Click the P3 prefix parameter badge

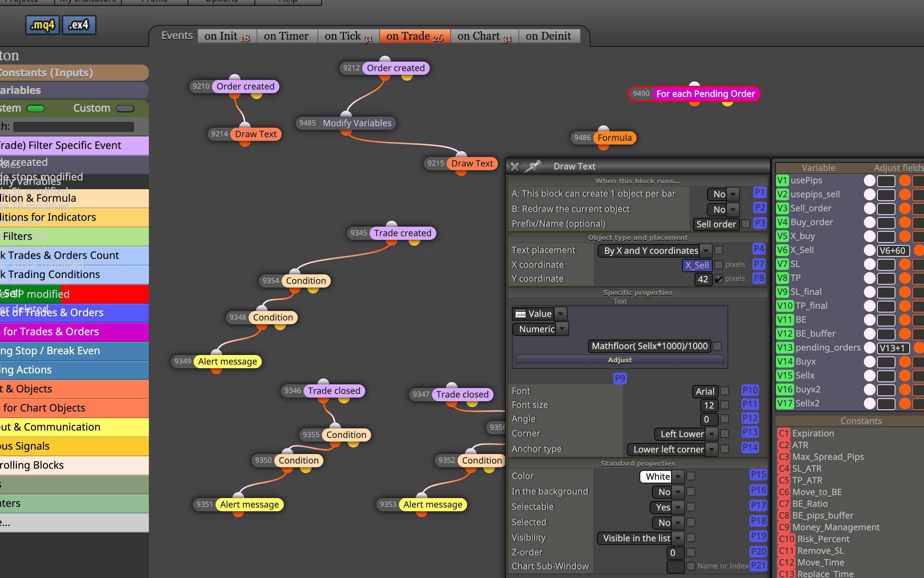(760, 223)
